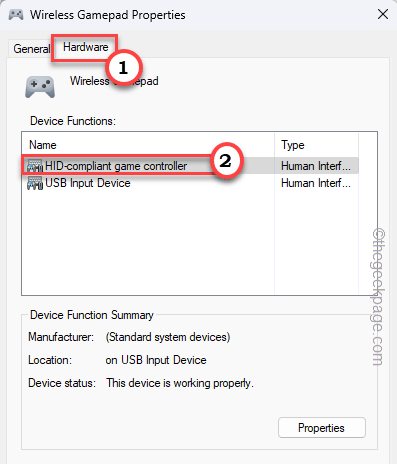Click the Wireless Gamepad Properties title text

pyautogui.click(x=108, y=15)
